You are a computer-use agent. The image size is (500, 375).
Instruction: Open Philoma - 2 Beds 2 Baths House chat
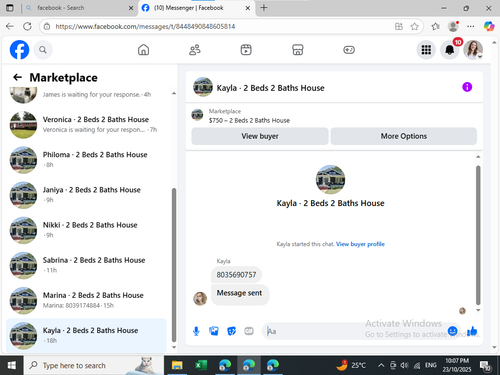pyautogui.click(x=86, y=160)
